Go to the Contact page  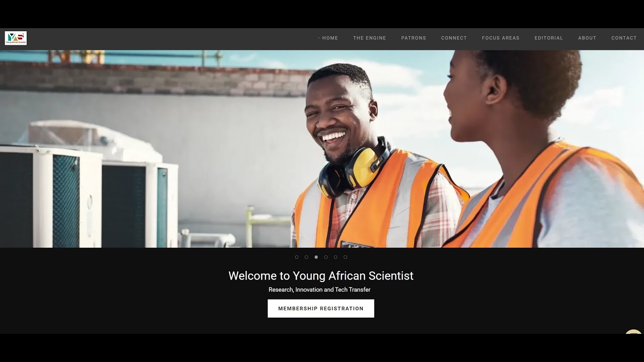click(624, 38)
